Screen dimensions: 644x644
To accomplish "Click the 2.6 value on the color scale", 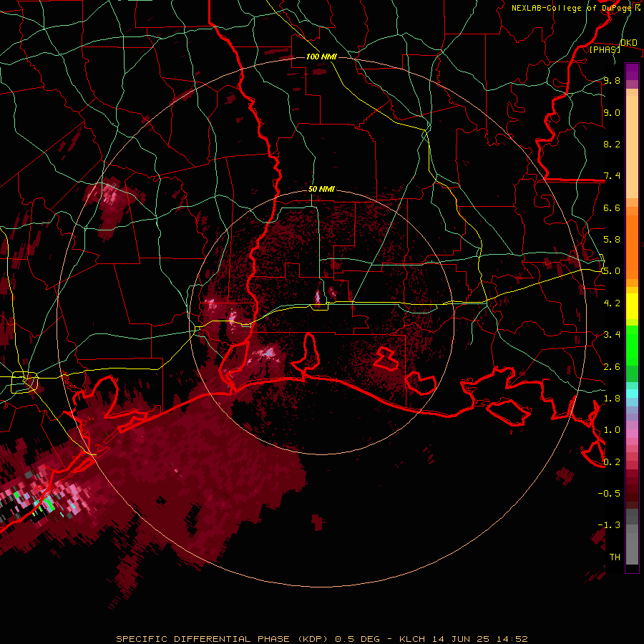I will (x=612, y=367).
